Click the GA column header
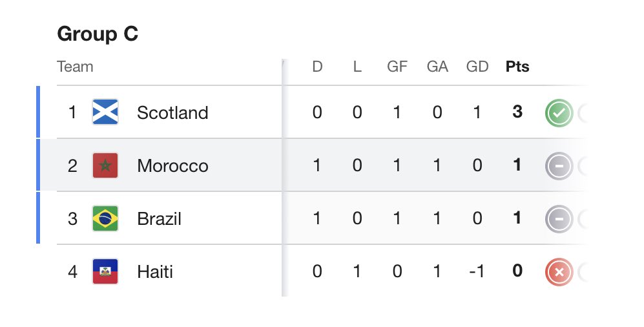 [x=437, y=66]
